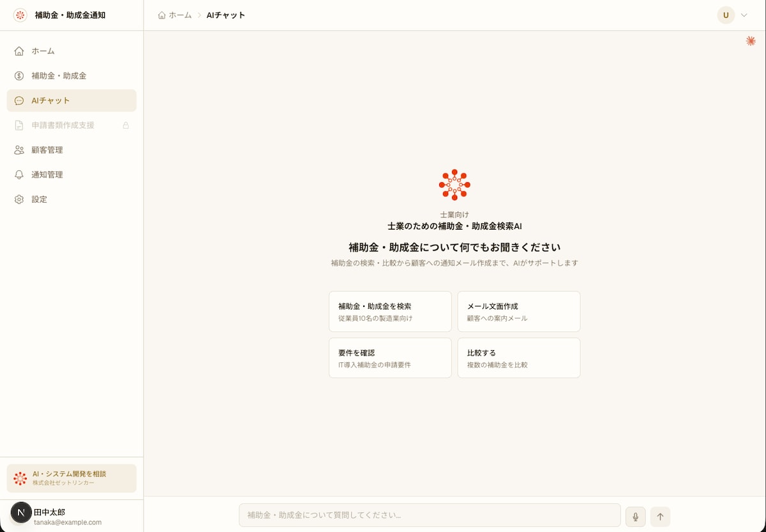Click the dollar coin icon for 補助金・助成金
The image size is (766, 532).
[19, 76]
